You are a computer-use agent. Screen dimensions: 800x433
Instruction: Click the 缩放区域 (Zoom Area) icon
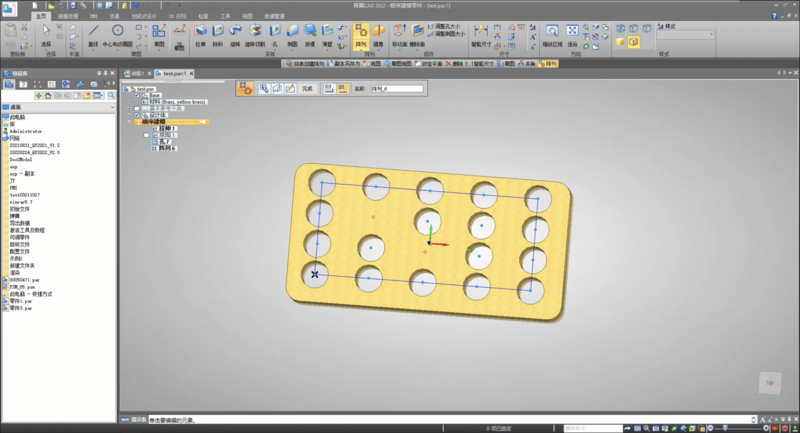pos(552,32)
